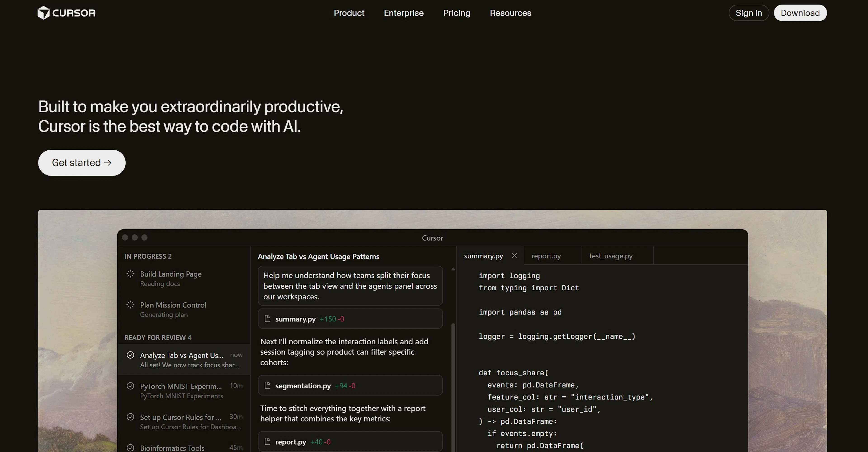
Task: Click the checkmark icon beside Set up Cursor Rules
Action: [x=130, y=417]
